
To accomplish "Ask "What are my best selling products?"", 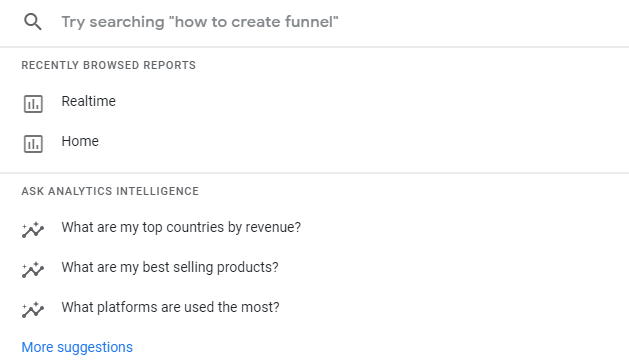I will coord(170,267).
